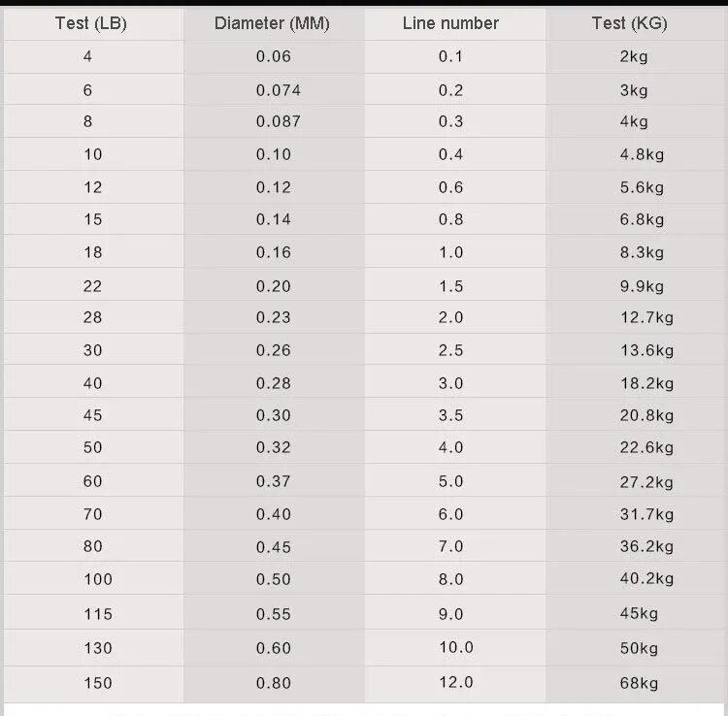Select the Test (KG) column header
Viewport: 728px width, 716px height.
pos(630,23)
